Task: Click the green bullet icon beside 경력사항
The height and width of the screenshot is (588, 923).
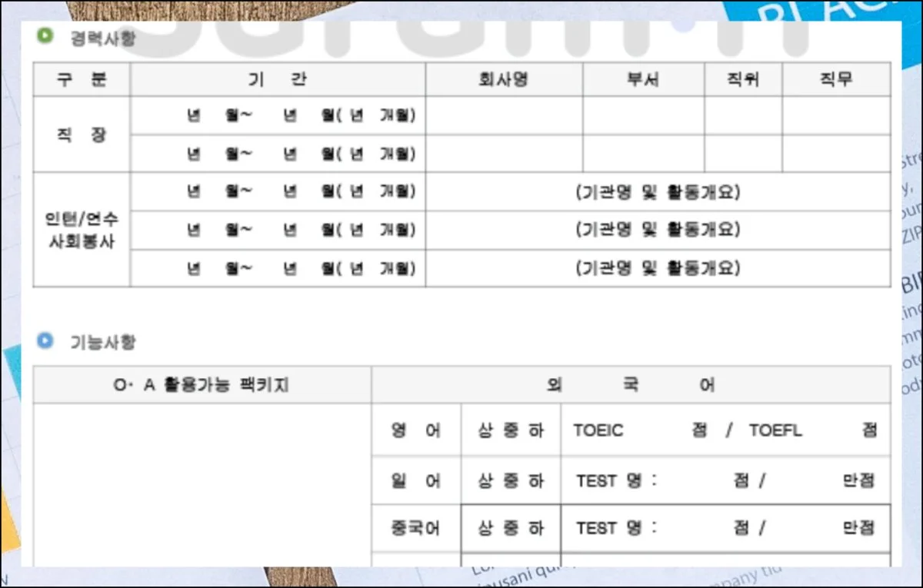Action: pos(45,35)
